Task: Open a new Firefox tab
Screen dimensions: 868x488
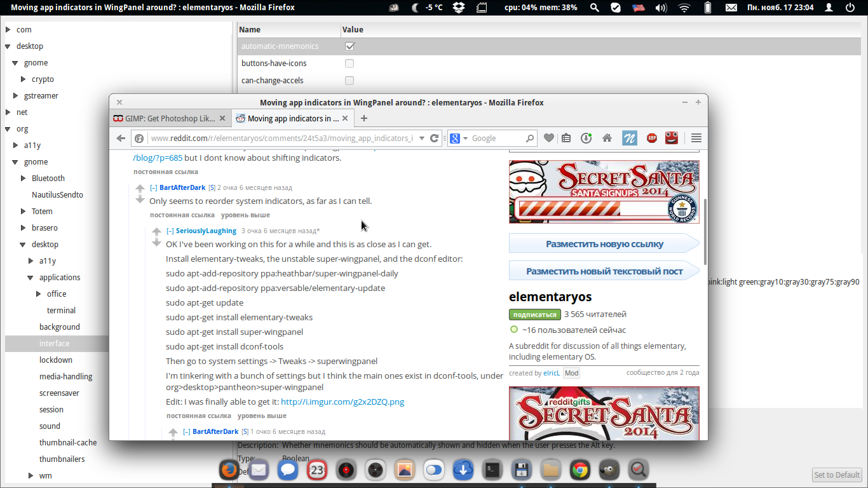Action: [364, 118]
